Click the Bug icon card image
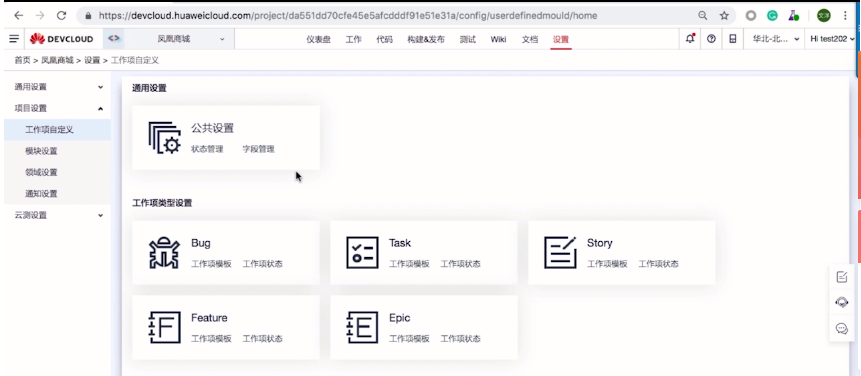Image resolution: width=861 pixels, height=376 pixels. pyautogui.click(x=164, y=252)
